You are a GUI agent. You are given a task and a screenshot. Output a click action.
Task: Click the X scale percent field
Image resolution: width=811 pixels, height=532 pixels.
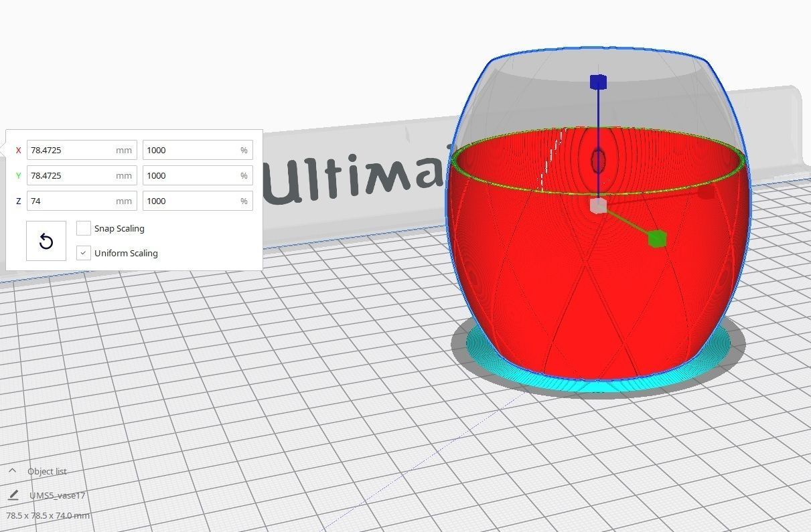pos(198,150)
